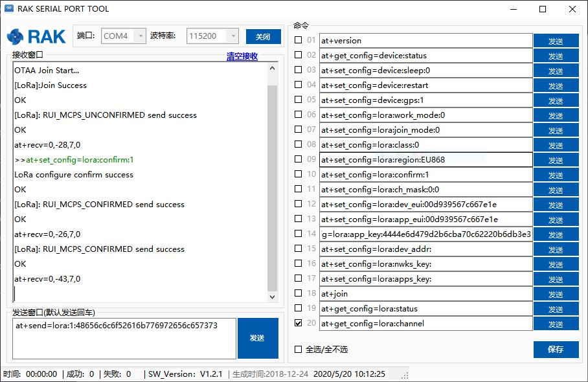Click 'LoRa configure confirm success' log line
This screenshot has height=382, width=588.
[74, 175]
